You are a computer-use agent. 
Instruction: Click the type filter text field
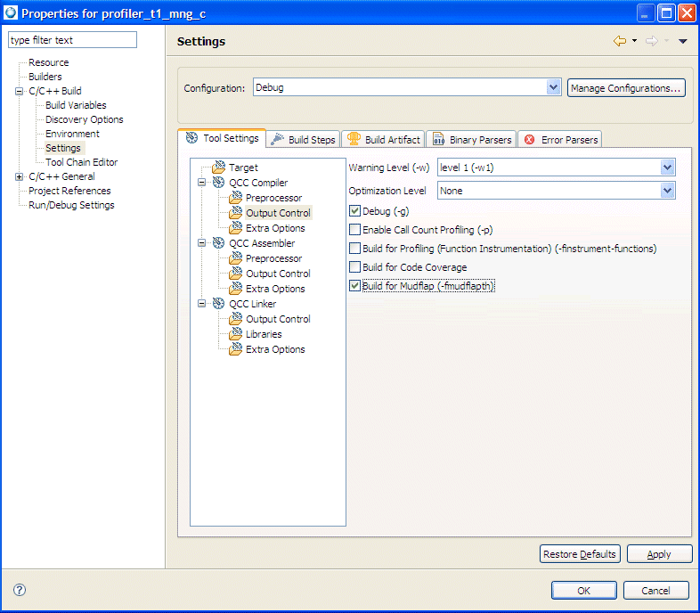click(x=72, y=40)
